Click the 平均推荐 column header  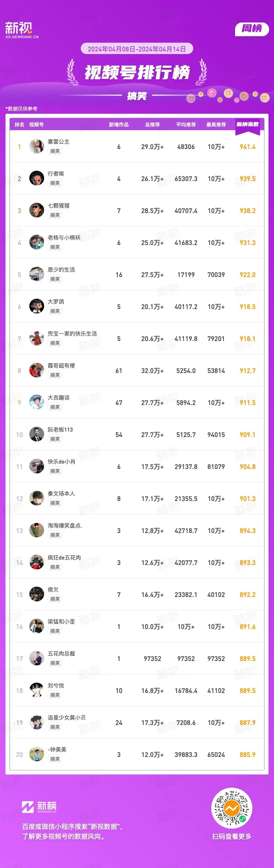click(x=186, y=125)
